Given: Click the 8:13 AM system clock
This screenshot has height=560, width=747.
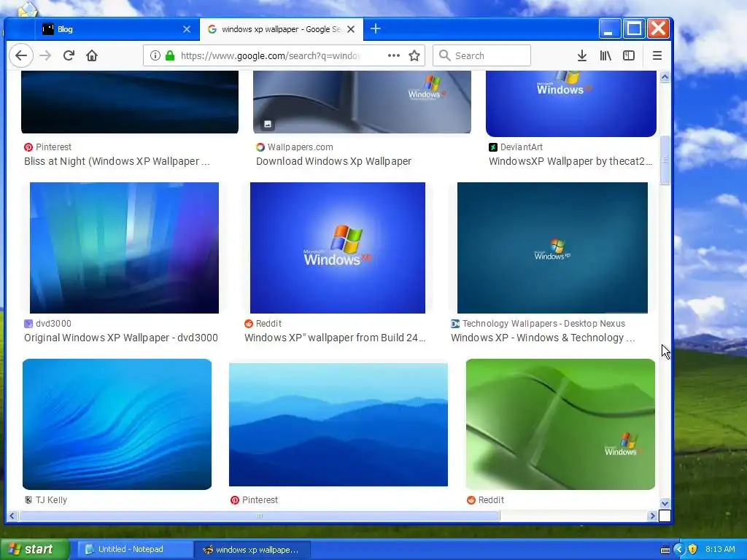Looking at the screenshot, I should (x=720, y=549).
